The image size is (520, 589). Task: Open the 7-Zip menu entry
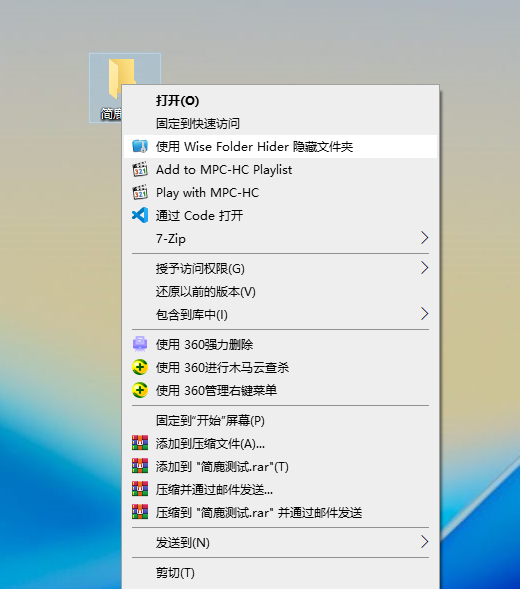coord(281,239)
